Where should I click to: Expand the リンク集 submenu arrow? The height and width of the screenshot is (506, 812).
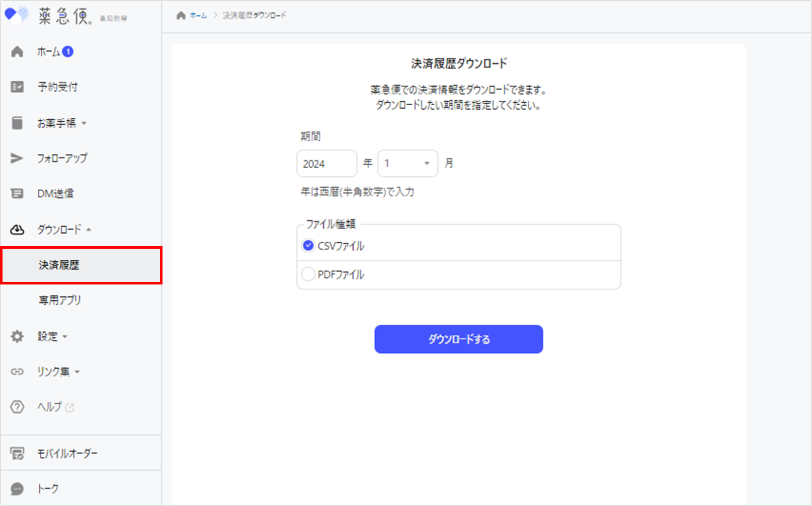coord(77,372)
